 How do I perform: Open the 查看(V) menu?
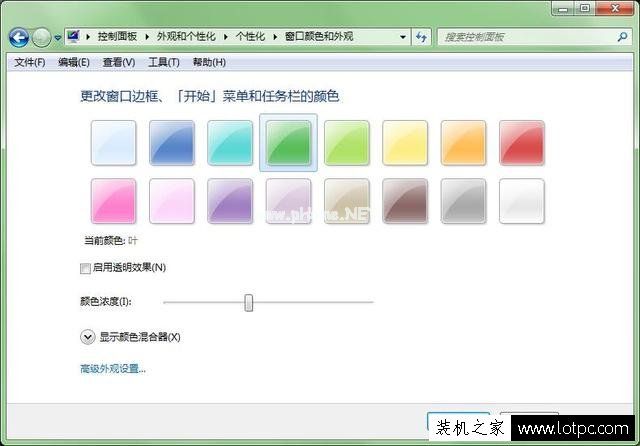[x=119, y=62]
